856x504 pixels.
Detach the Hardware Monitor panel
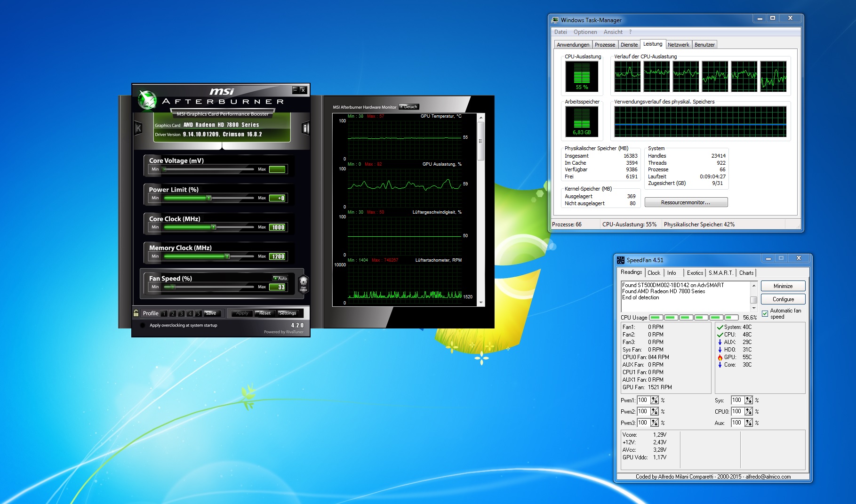408,107
